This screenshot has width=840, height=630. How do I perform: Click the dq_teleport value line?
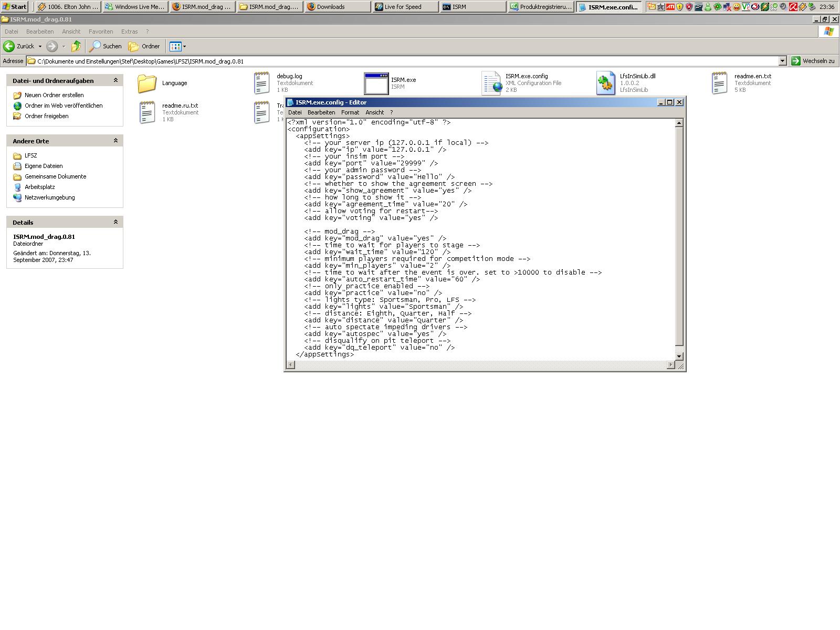click(380, 348)
